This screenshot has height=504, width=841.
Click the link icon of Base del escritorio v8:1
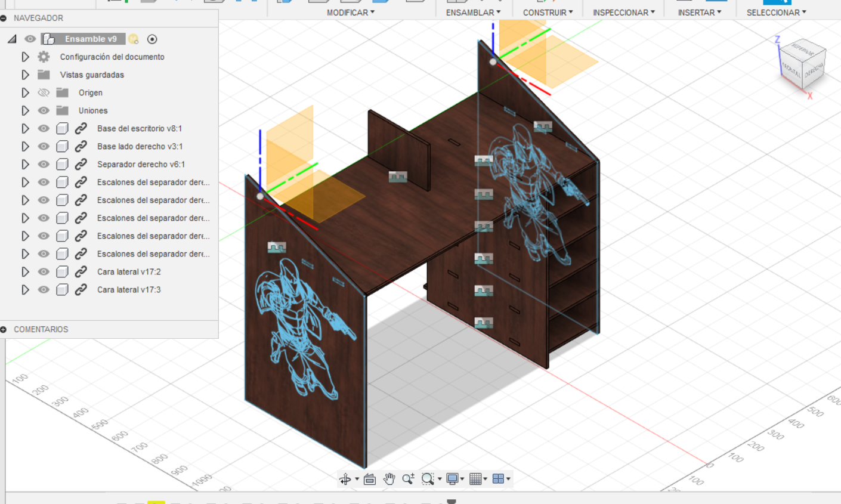click(x=81, y=128)
